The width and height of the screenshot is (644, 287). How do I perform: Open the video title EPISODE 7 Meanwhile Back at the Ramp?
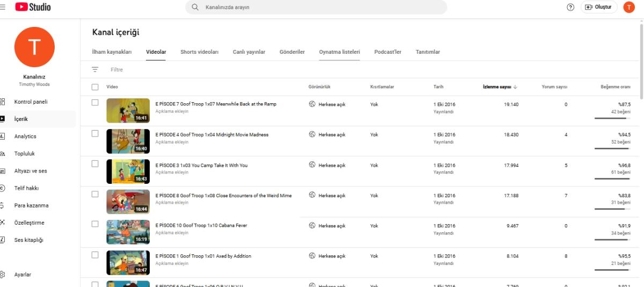click(x=216, y=104)
